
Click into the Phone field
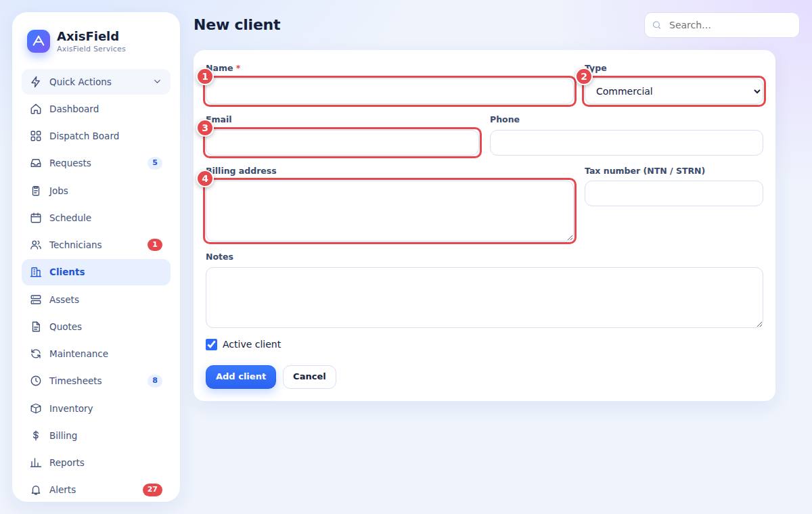coord(627,143)
